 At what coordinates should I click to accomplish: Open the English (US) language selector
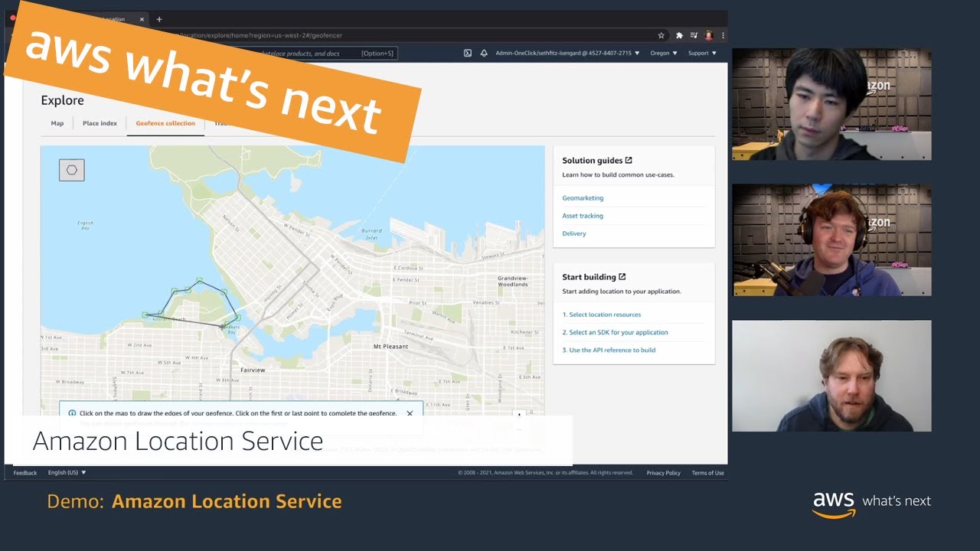[67, 473]
